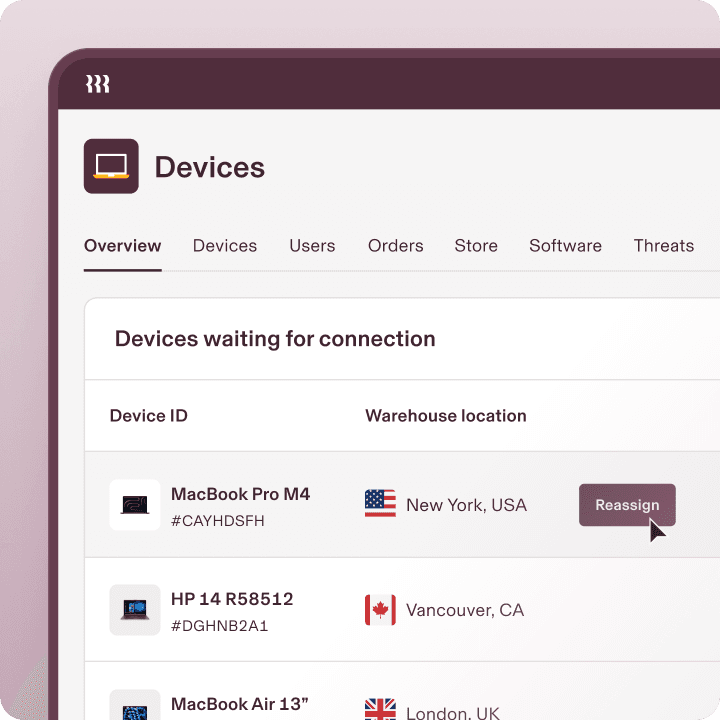This screenshot has height=720, width=720.
Task: Click the laptop Devices app icon
Action: 111,166
